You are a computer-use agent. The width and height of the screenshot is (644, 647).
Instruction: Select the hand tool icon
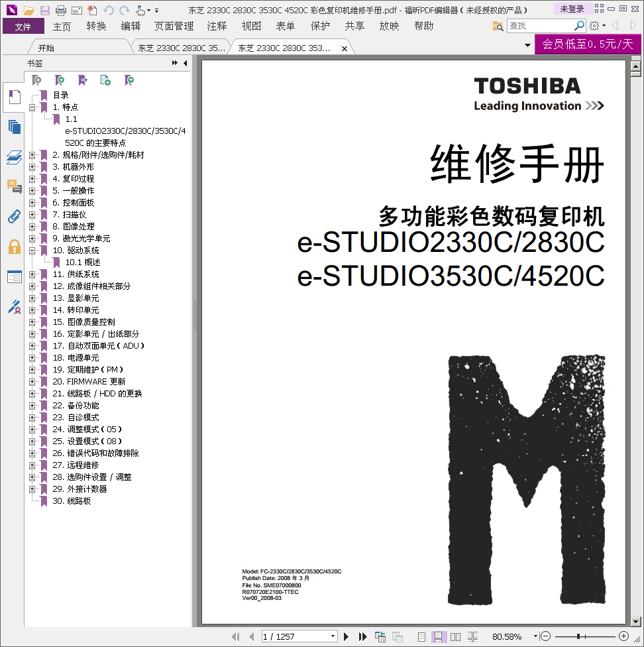coord(140,10)
